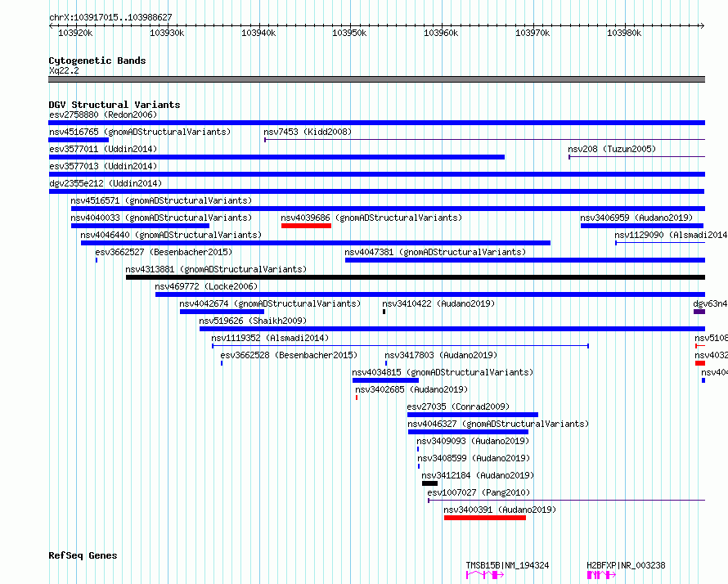728x584 pixels.
Task: Click the TMSB15B NM_194324 gene glyph
Action: click(x=485, y=575)
